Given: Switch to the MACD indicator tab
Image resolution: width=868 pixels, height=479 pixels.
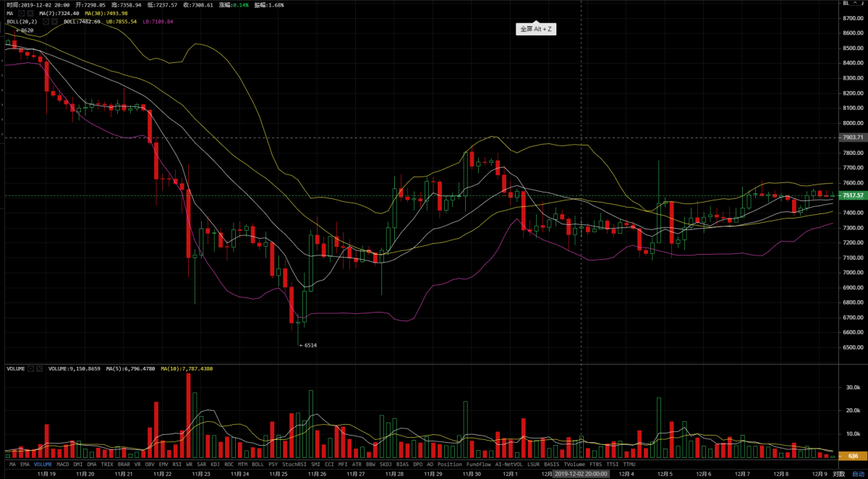Looking at the screenshot, I should point(64,464).
